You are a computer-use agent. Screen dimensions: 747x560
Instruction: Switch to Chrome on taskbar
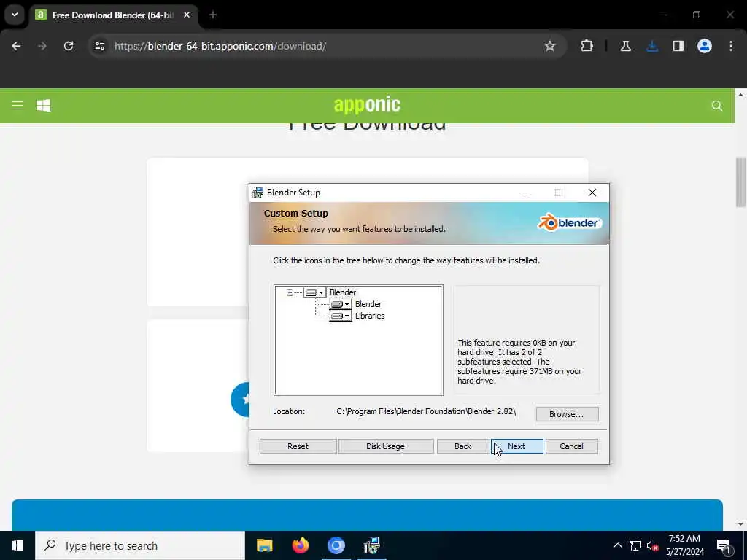tap(336, 545)
